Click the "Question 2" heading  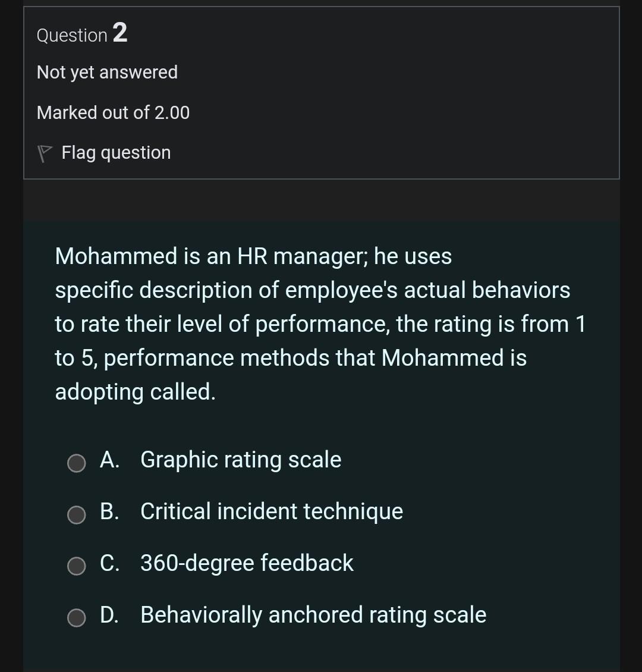pyautogui.click(x=82, y=34)
